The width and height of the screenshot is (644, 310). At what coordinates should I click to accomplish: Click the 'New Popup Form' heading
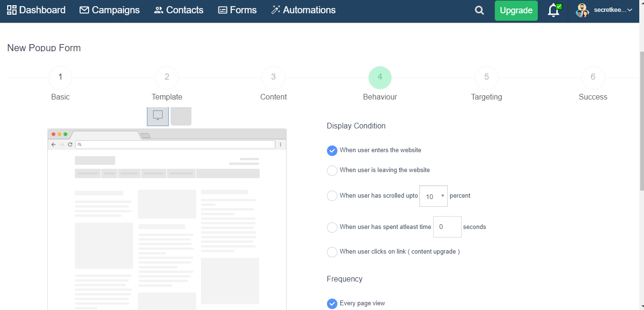pos(44,48)
